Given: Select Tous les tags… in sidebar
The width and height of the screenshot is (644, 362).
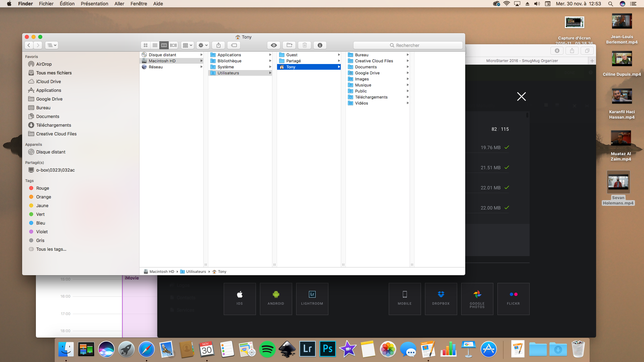Looking at the screenshot, I should click(51, 249).
